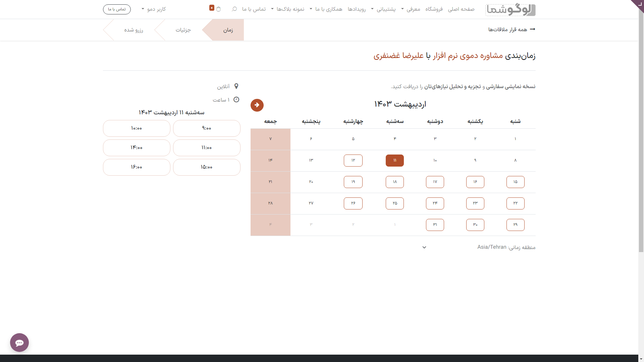Open the علیرضا غضنفری name link
Screen dimensions: 644x362
click(398, 56)
